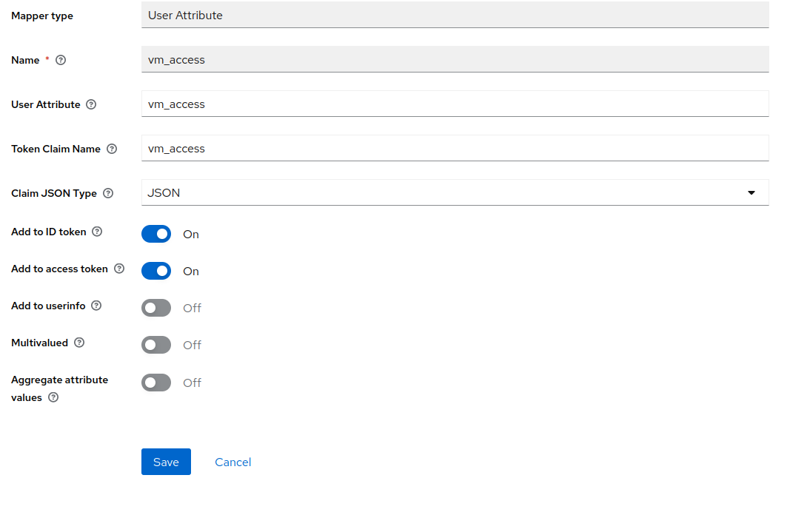
Task: Enable Add to userinfo toggle
Action: tap(156, 308)
